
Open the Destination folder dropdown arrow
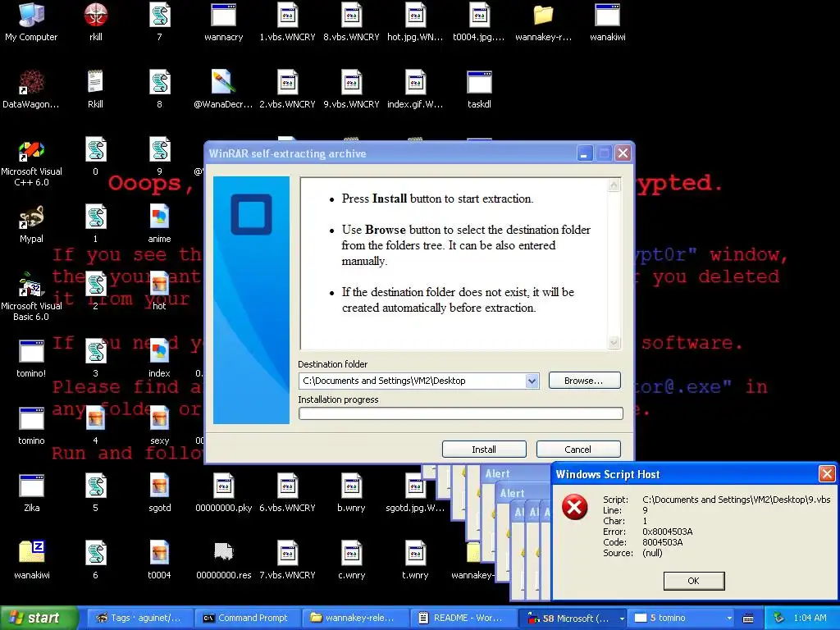coord(532,381)
